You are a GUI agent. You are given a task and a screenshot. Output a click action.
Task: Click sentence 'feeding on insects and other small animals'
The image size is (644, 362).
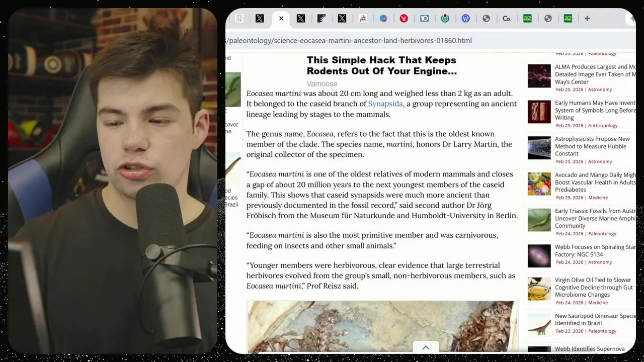[x=320, y=246]
